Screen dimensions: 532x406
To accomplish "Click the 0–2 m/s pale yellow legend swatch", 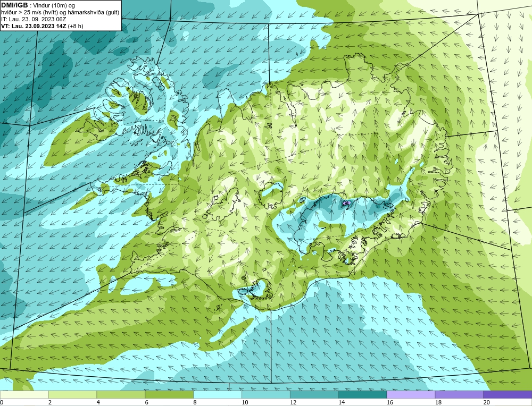I will pos(24,394).
